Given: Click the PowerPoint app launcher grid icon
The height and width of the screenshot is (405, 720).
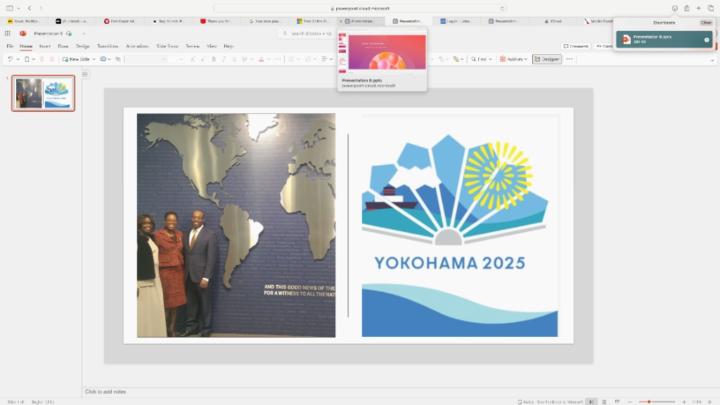Looking at the screenshot, I should coord(8,33).
